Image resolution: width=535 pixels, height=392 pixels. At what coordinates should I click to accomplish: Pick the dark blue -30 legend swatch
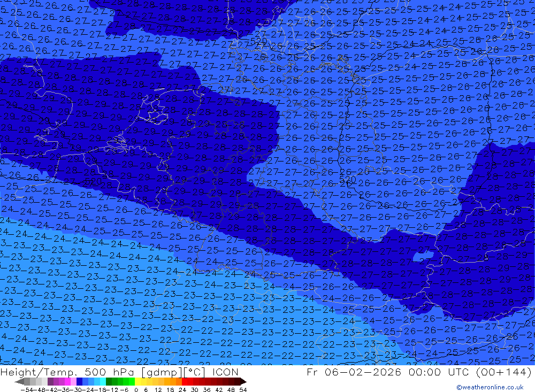point(80,382)
